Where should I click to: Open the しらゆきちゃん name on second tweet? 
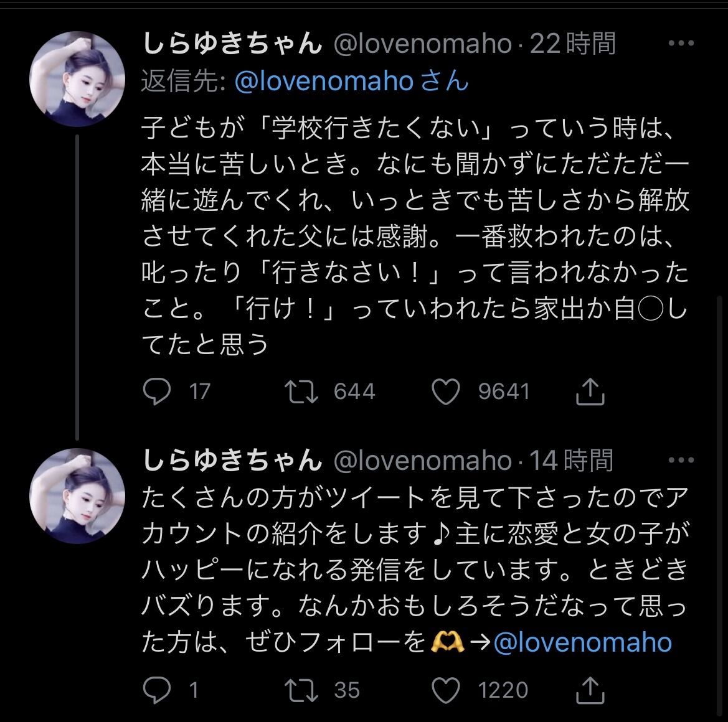(232, 461)
